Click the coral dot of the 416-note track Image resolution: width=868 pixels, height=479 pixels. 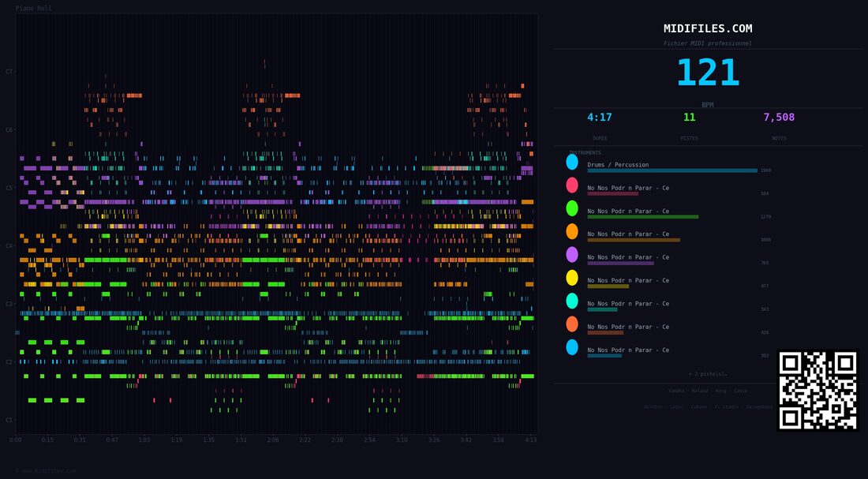572,324
